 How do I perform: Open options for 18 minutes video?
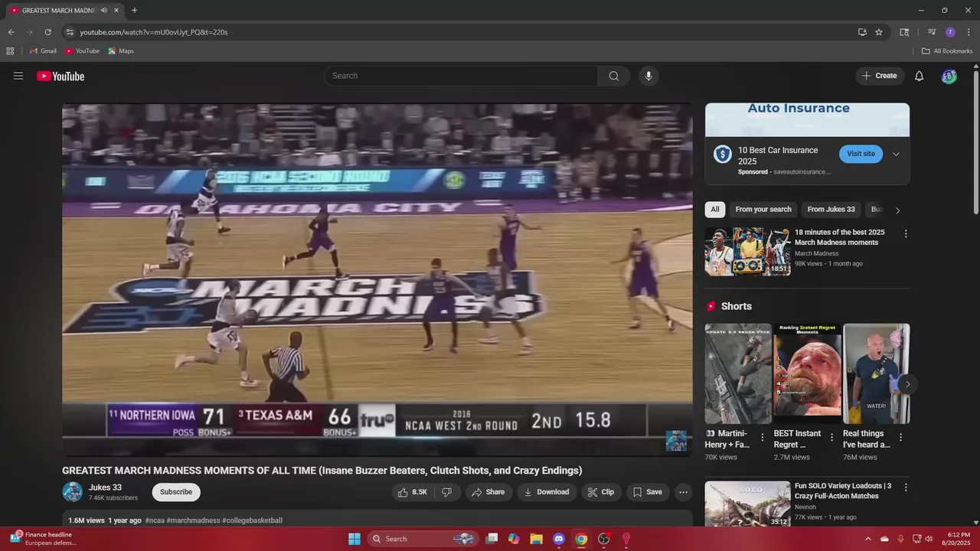(x=906, y=233)
